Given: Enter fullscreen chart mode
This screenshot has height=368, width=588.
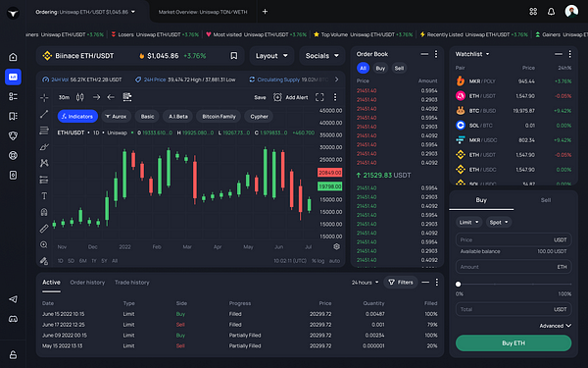Looking at the screenshot, I should point(319,97).
